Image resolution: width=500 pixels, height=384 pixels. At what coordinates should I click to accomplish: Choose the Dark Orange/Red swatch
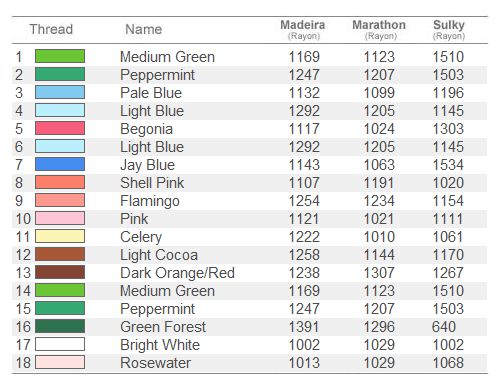(x=60, y=272)
